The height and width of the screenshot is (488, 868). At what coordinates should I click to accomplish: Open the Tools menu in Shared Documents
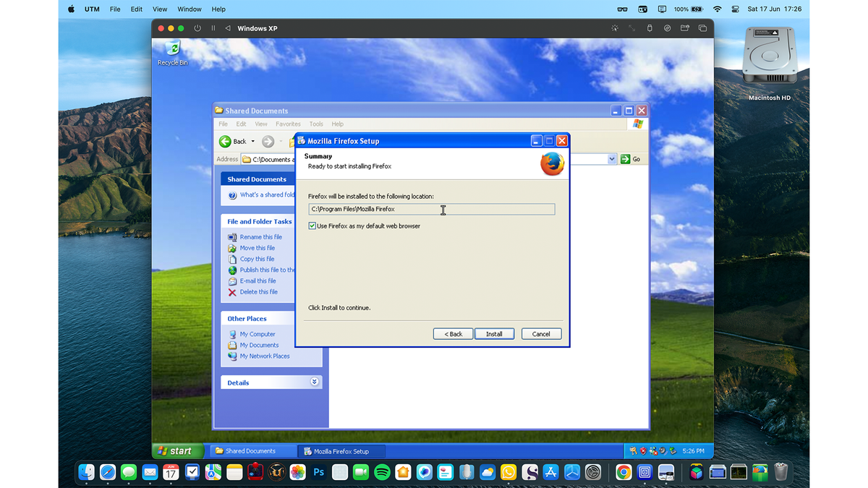(x=316, y=124)
